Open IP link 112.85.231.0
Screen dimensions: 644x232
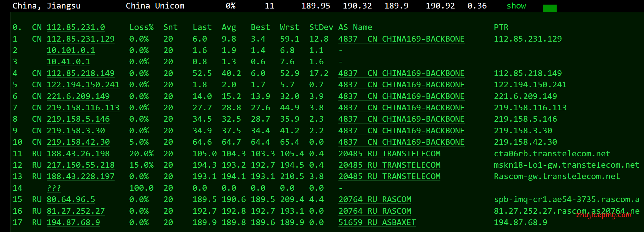coord(76,27)
